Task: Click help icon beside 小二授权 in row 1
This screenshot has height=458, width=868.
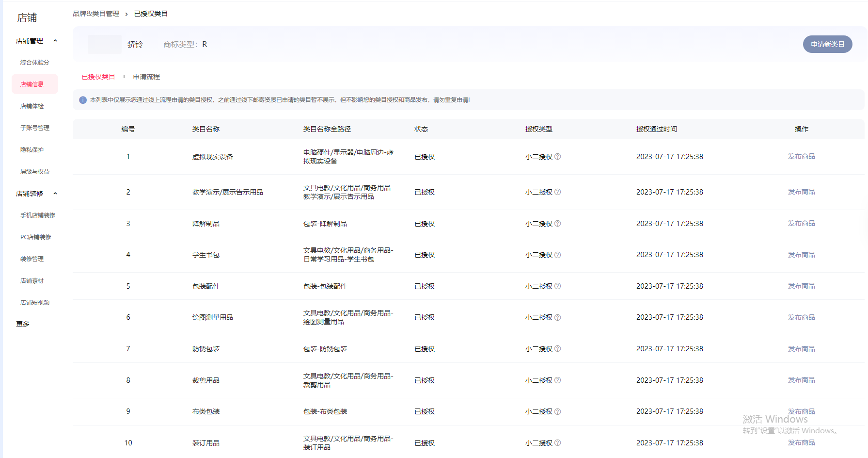Action: click(x=557, y=157)
